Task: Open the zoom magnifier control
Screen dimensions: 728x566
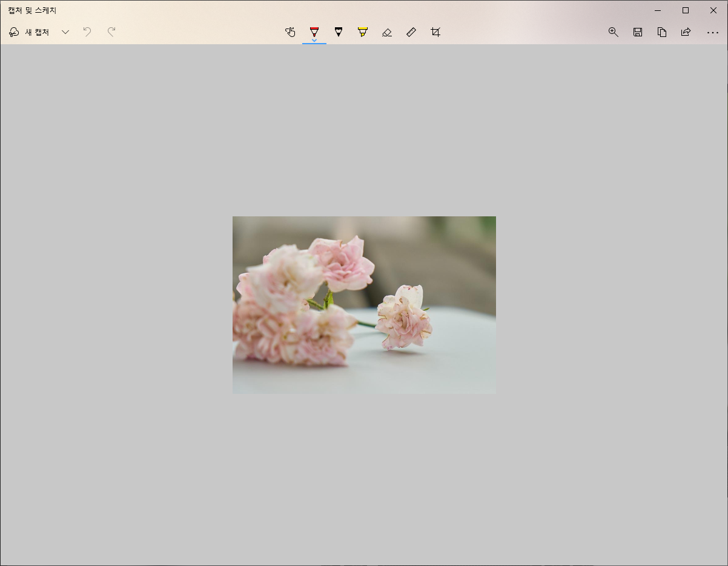Action: [x=614, y=32]
